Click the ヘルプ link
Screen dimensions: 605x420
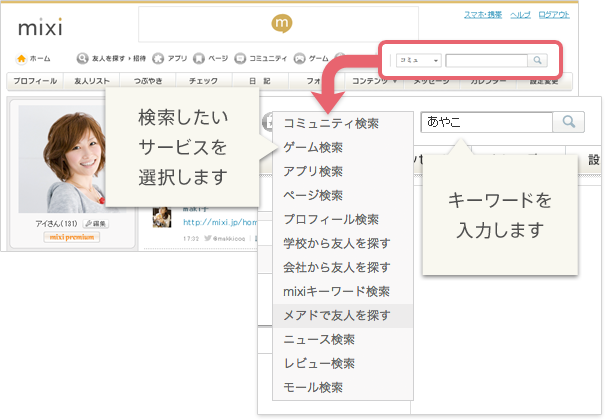click(x=520, y=15)
